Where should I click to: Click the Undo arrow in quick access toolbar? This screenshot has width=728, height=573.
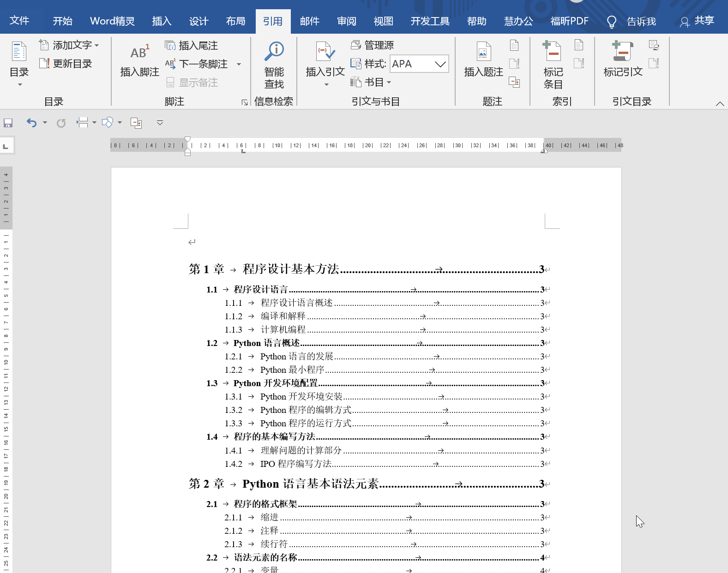(x=31, y=123)
